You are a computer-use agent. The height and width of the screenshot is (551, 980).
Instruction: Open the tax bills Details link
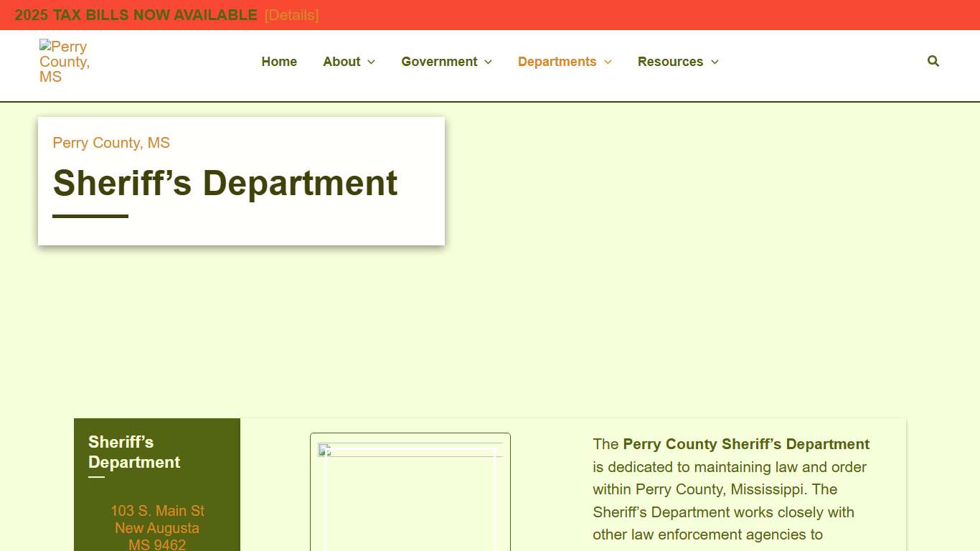[x=291, y=15]
